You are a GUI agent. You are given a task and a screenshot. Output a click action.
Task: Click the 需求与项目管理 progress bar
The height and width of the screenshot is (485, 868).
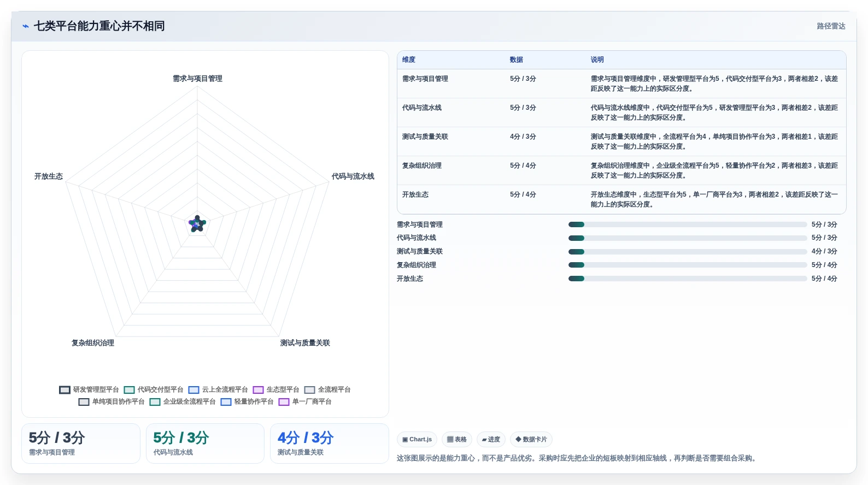(x=688, y=224)
